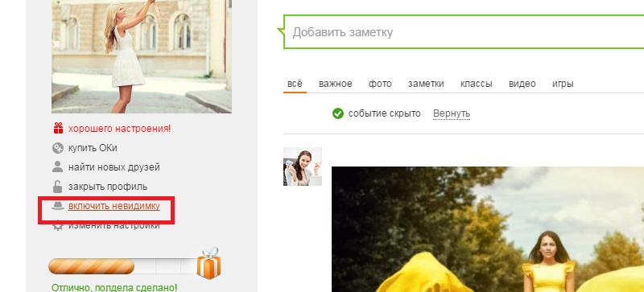Click the orange striped progress bar
This screenshot has height=292, width=644.
pyautogui.click(x=91, y=266)
